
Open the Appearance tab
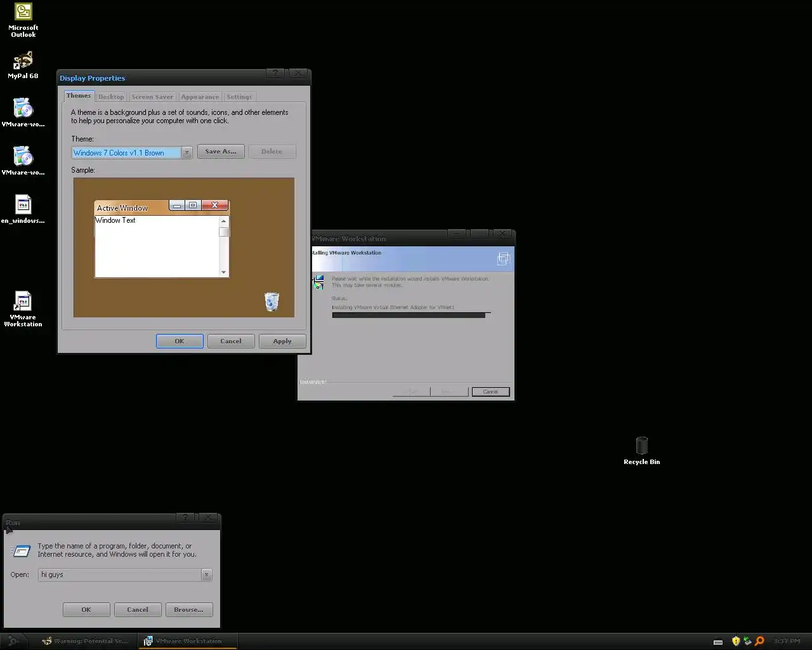pyautogui.click(x=200, y=96)
